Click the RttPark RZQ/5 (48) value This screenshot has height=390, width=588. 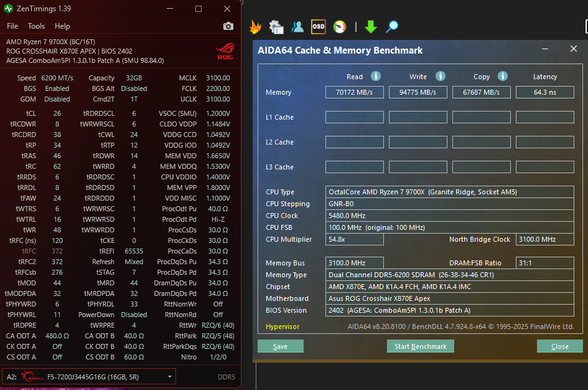pos(218,336)
